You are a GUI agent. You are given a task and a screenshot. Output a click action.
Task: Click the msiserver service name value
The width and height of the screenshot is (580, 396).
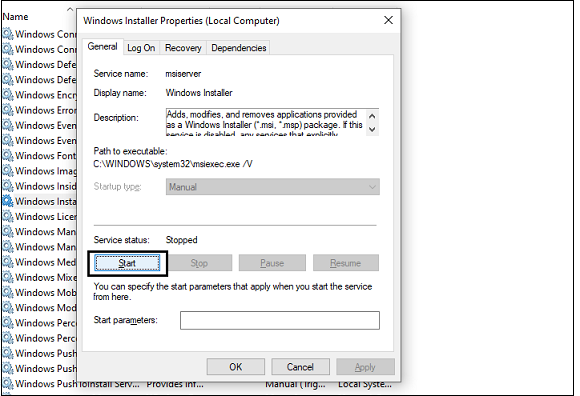(183, 74)
